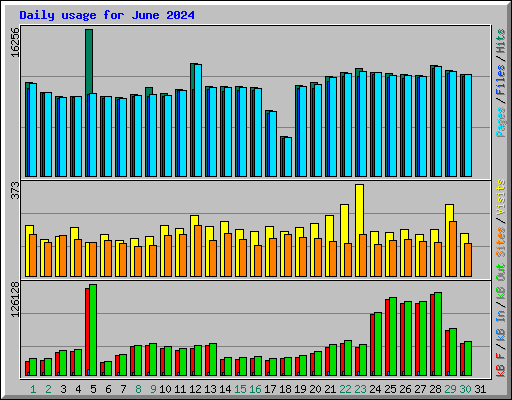Click the day 23 axis label
This screenshot has width=512, height=400.
pyautogui.click(x=360, y=389)
